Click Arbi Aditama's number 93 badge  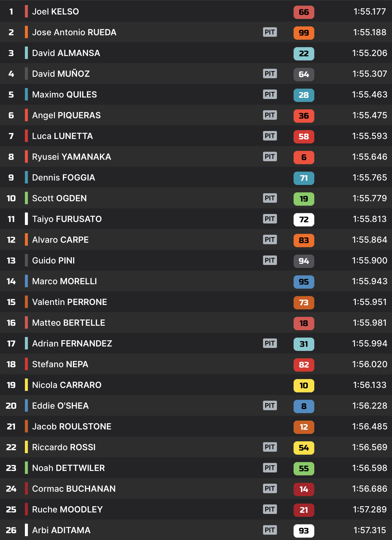tap(304, 531)
